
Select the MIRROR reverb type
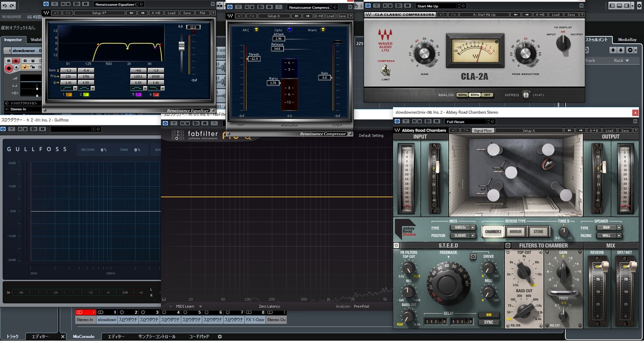(x=515, y=231)
